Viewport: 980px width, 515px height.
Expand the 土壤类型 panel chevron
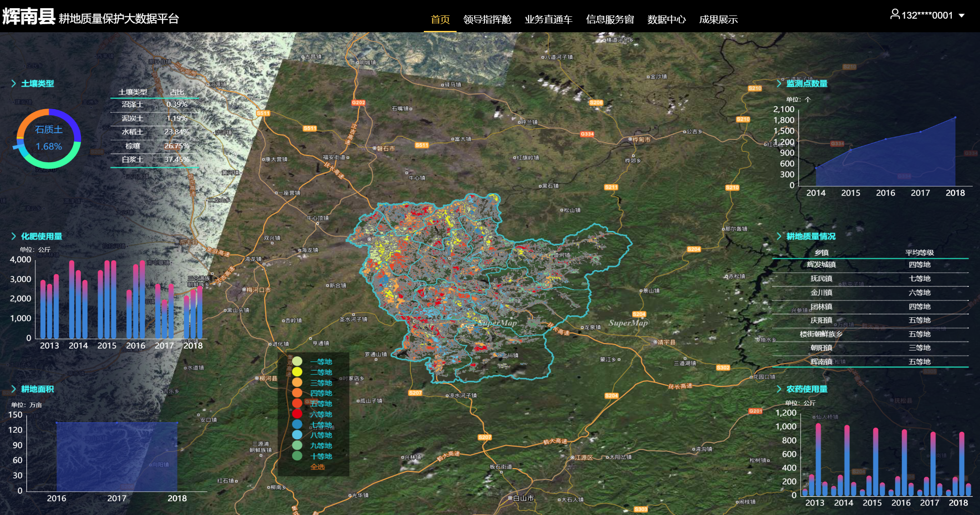tap(14, 84)
